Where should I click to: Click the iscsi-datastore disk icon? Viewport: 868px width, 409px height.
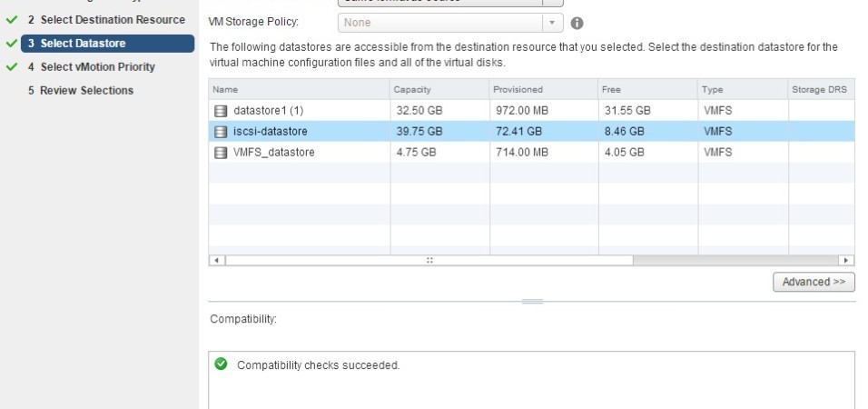tap(221, 132)
